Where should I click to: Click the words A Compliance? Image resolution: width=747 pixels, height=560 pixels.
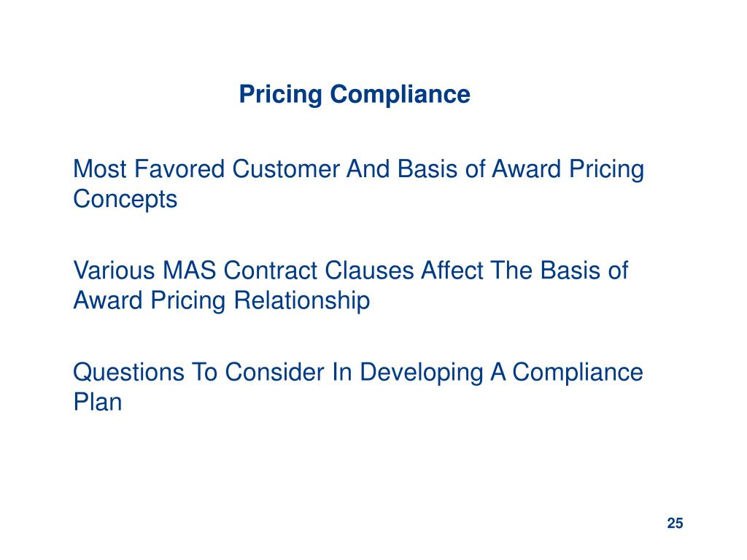point(566,373)
